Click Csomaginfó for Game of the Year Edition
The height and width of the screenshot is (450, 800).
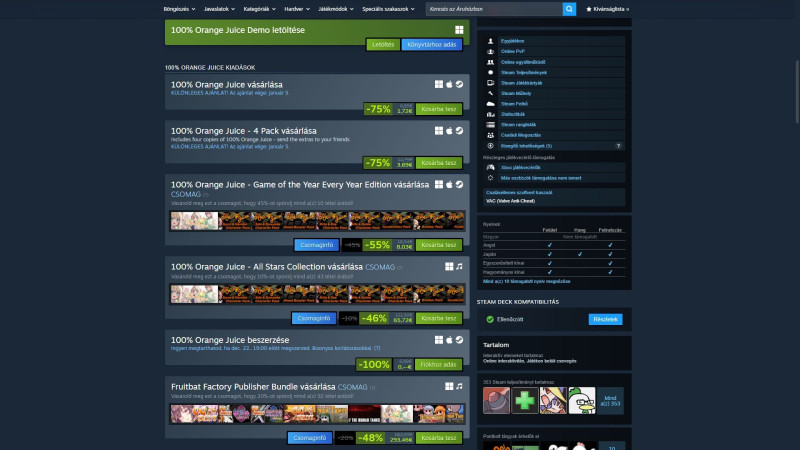coord(316,245)
